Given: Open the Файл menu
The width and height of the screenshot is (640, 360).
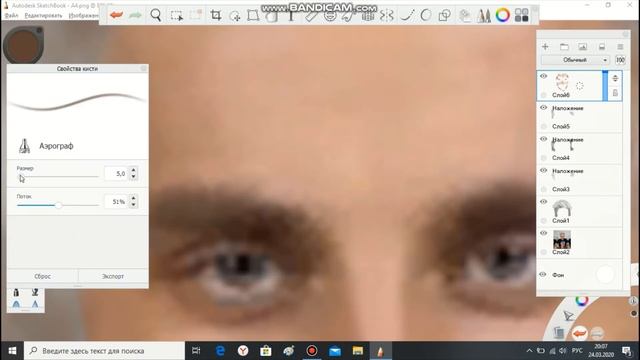Looking at the screenshot, I should (11, 16).
